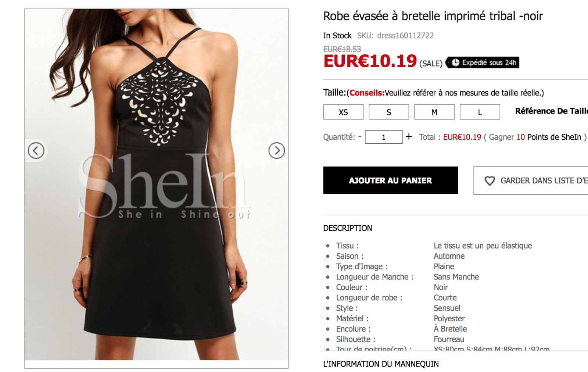Select size XS
The width and height of the screenshot is (588, 372).
point(343,112)
